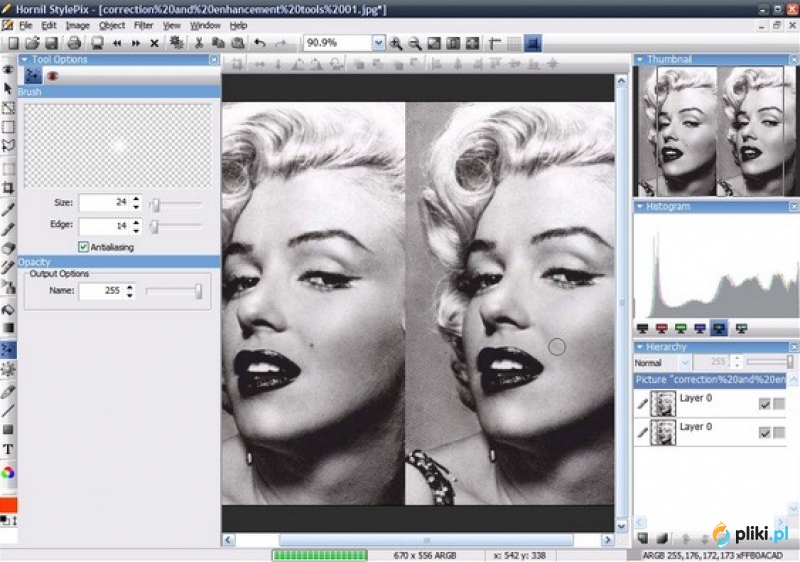Select the arrow pointer tool
800x562 pixels.
(x=8, y=89)
